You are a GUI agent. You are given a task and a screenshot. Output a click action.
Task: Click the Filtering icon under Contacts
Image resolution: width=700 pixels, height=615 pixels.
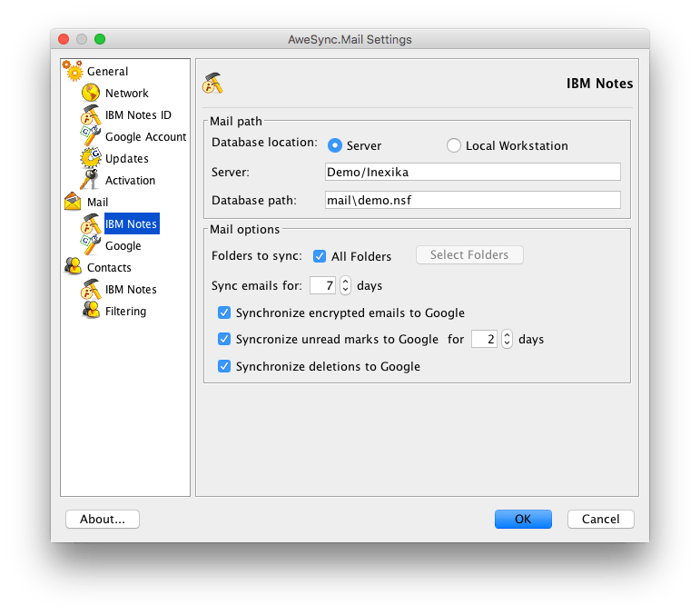click(91, 312)
